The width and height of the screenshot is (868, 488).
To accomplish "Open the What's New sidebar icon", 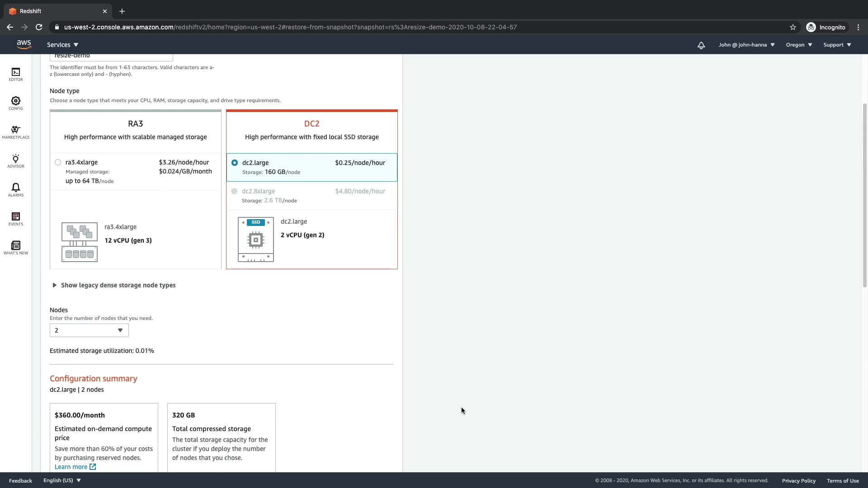I will (x=16, y=248).
